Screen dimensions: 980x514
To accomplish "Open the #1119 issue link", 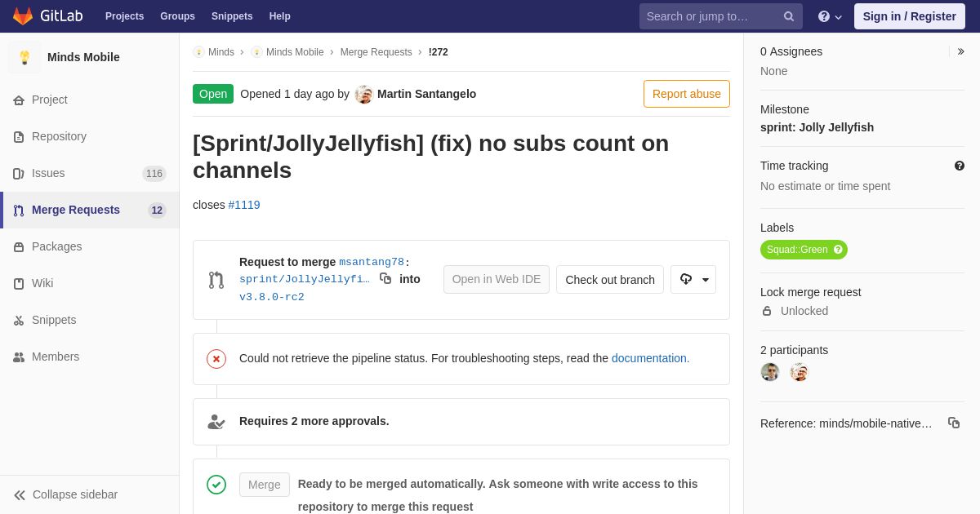I will (x=244, y=205).
